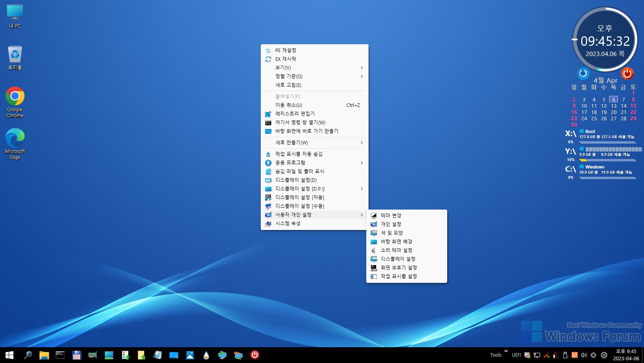644x363 pixels.
Task: Select 작업 표시줄 설정 submenu entry
Action: click(x=407, y=277)
